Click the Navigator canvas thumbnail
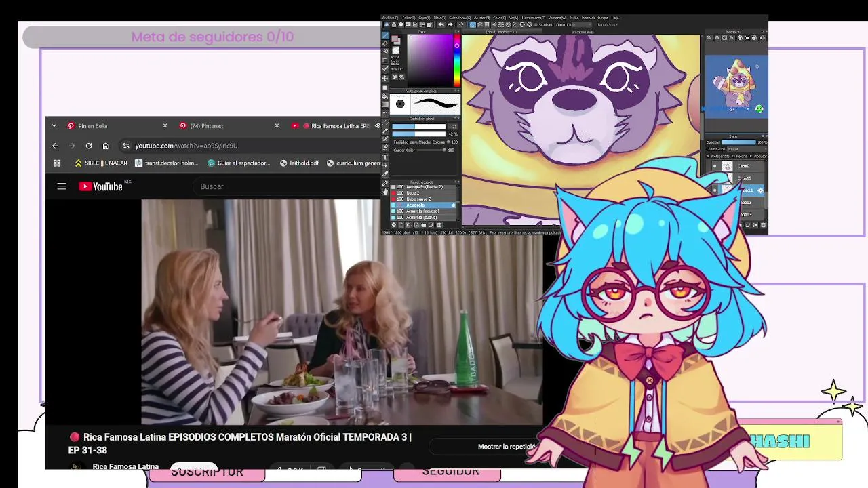 click(x=736, y=85)
